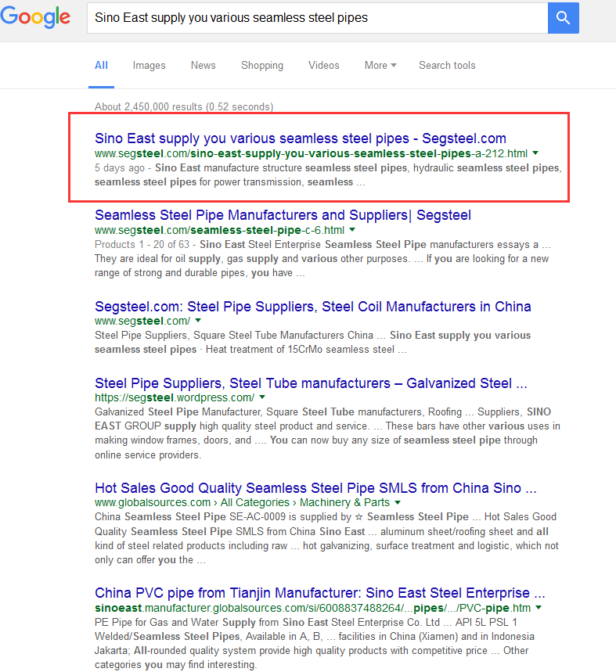Screen dimensions: 616x672
Task: Focus the search query input field
Action: [317, 18]
